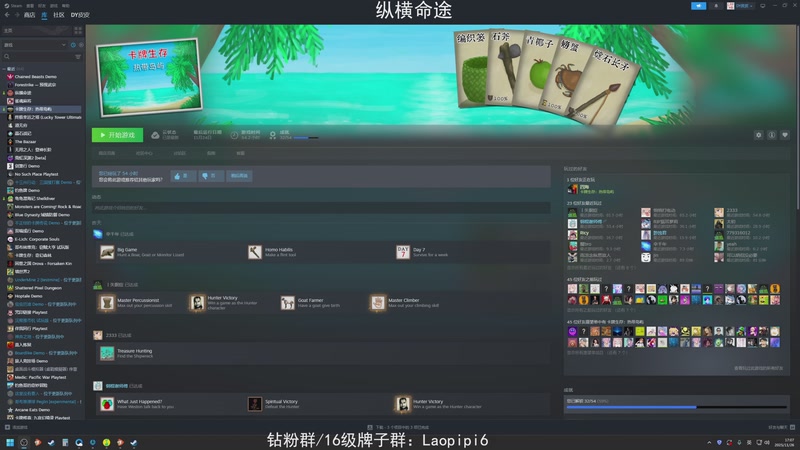This screenshot has height=450, width=800.
Task: Select Chained Beasts Demo in library list
Action: [x=36, y=77]
